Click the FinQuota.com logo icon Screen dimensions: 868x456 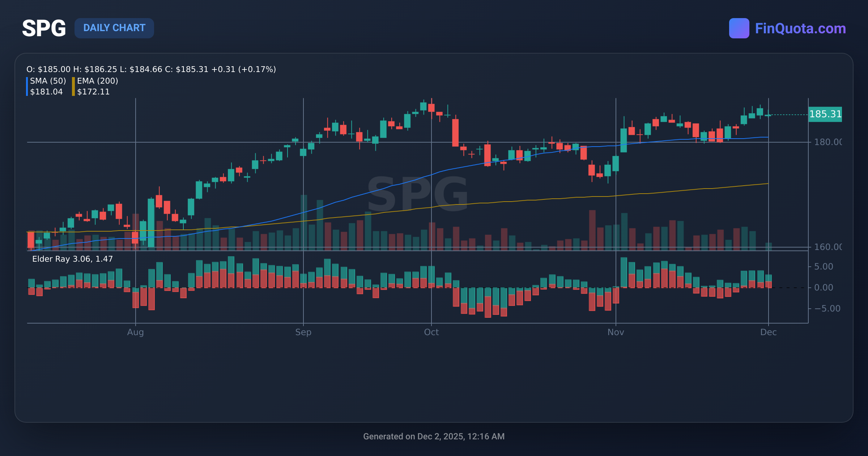(x=740, y=28)
